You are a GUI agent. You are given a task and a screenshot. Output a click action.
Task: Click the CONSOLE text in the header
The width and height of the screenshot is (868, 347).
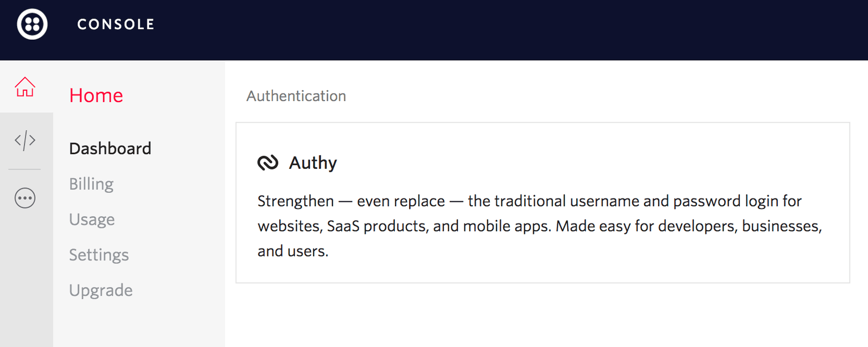[x=116, y=24]
